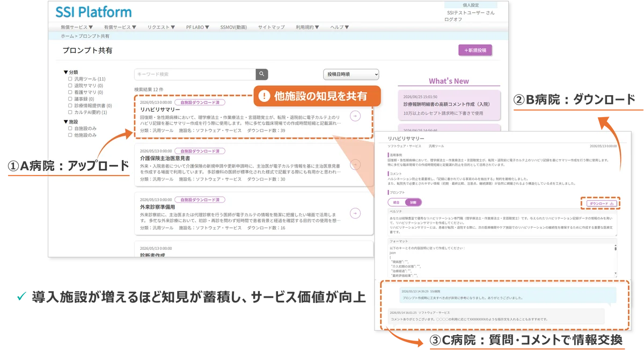Open 外来診察準備用 via arrow icon
This screenshot has height=354, width=644.
355,213
